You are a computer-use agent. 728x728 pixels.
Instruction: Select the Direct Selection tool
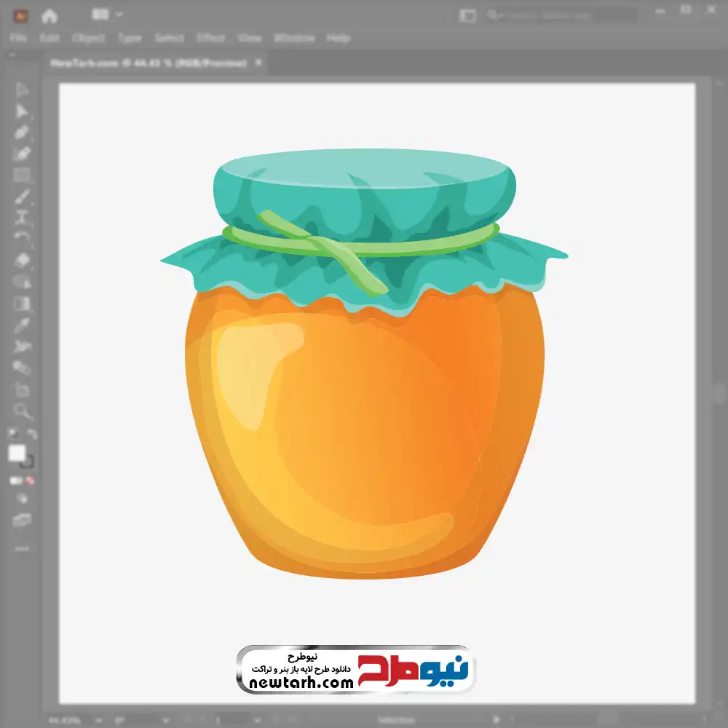pos(22,111)
